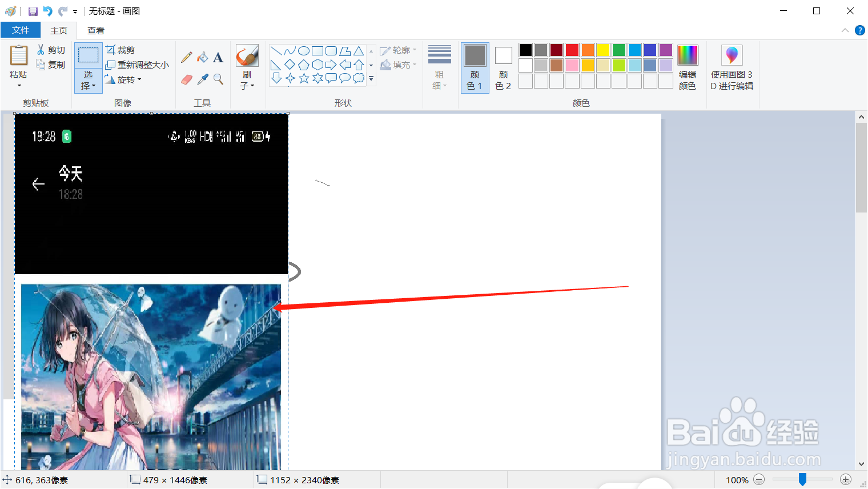Select the Eraser tool
This screenshot has width=868, height=489.
(x=187, y=79)
